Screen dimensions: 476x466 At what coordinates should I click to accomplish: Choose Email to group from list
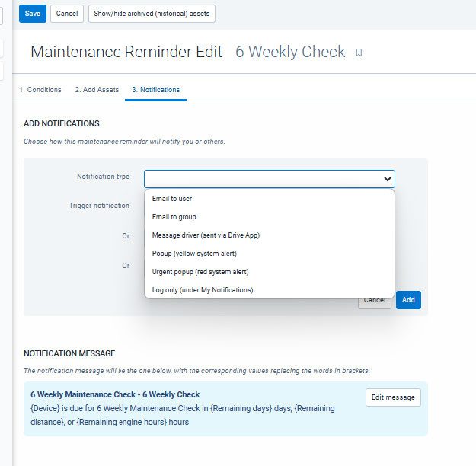174,217
